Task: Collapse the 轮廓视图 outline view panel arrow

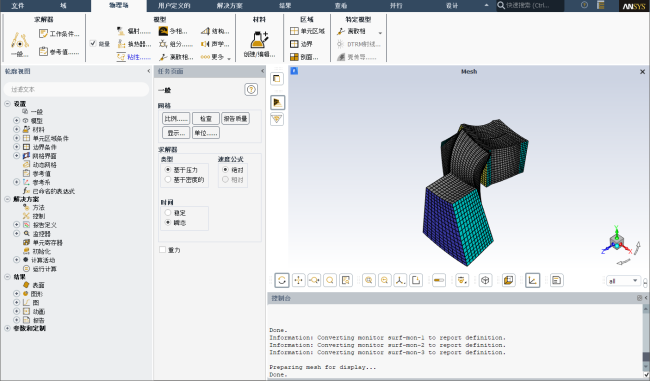Action: [149, 71]
